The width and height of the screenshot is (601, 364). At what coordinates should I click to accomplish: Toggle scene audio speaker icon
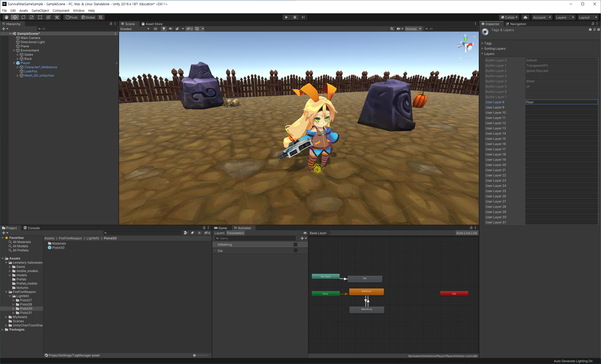pos(170,29)
